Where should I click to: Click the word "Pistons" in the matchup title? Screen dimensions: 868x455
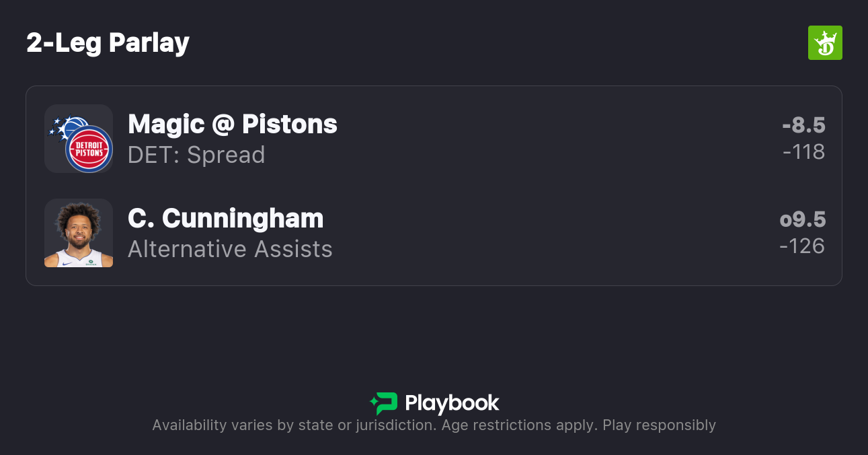coord(290,125)
